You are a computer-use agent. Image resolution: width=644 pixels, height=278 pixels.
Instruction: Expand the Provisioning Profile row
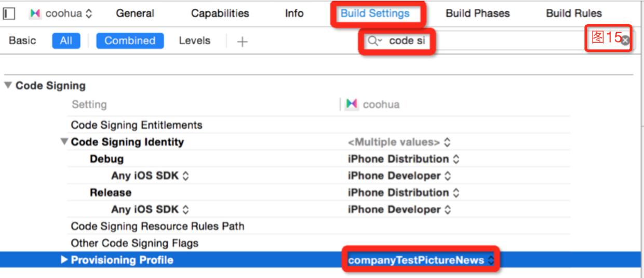[x=64, y=260]
